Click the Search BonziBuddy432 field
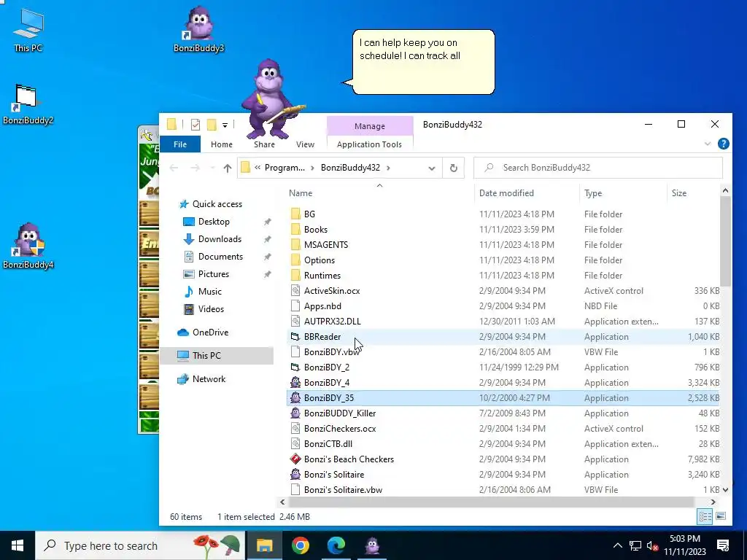The width and height of the screenshot is (747, 560). point(598,168)
